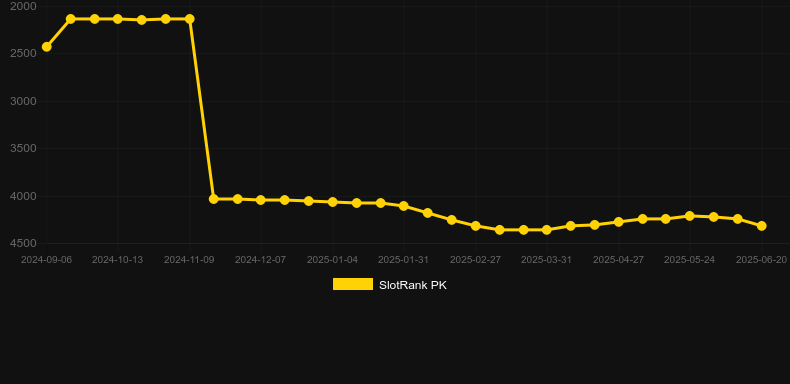The width and height of the screenshot is (790, 384).
Task: Click the steep falling line segment
Action: (202, 109)
